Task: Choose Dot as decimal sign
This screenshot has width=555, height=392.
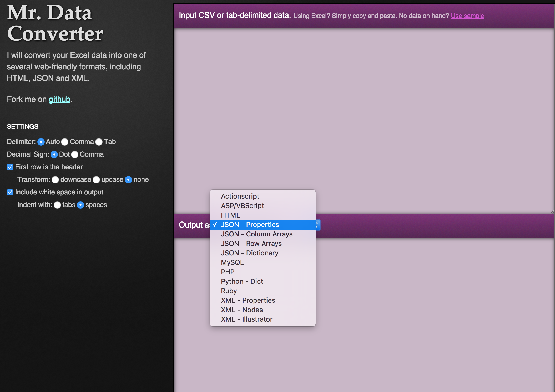Action: point(54,154)
